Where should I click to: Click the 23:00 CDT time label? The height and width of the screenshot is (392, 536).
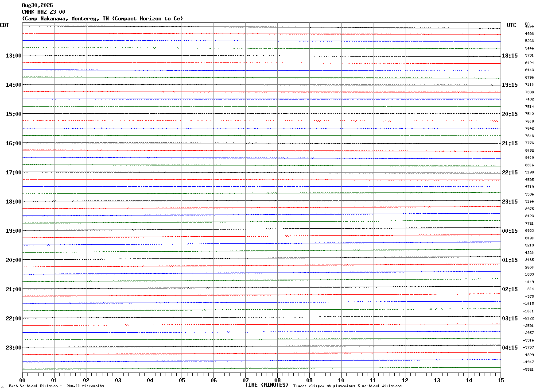coord(13,348)
